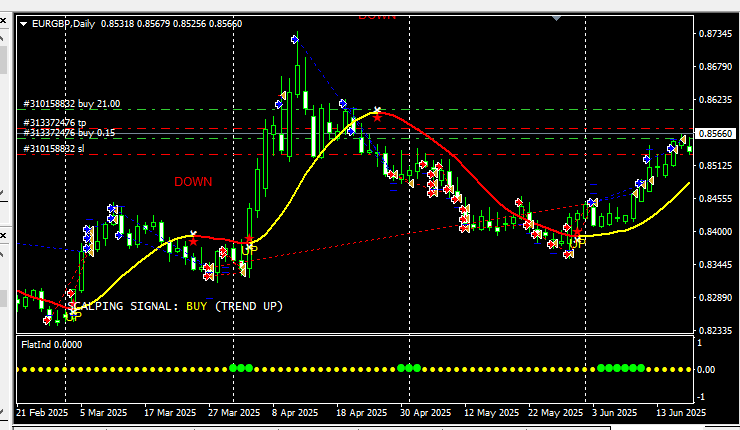This screenshot has height=430, width=740.
Task: Click the 0.85125 price axis label
Action: 713,166
